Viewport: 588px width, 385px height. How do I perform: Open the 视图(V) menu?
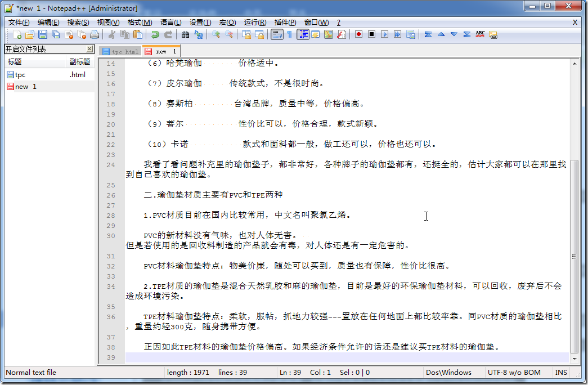108,23
